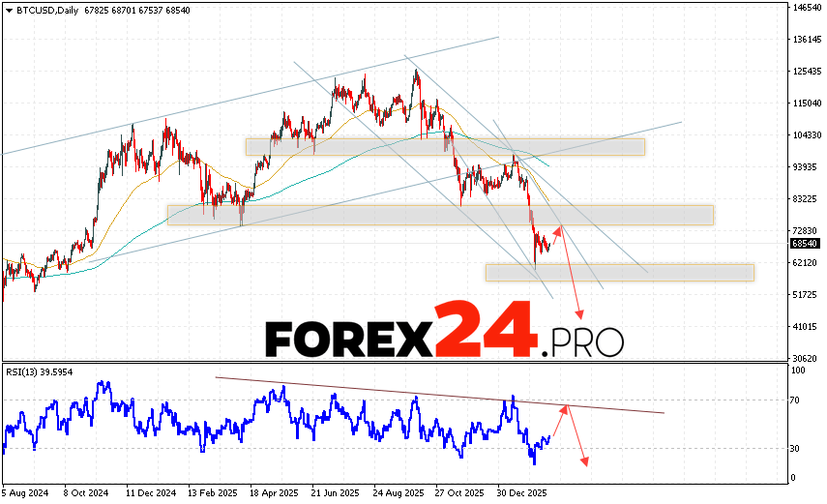
Task: Click the highlighted 68540 current price tag
Action: click(x=805, y=243)
